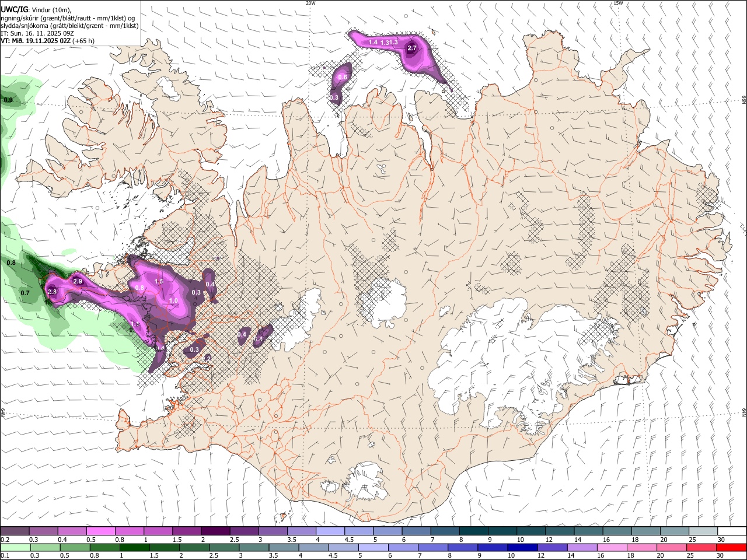Select the bottom-row legend swatch labeled 4
Image resolution: width=747 pixels, height=560 pixels.
(x=314, y=547)
